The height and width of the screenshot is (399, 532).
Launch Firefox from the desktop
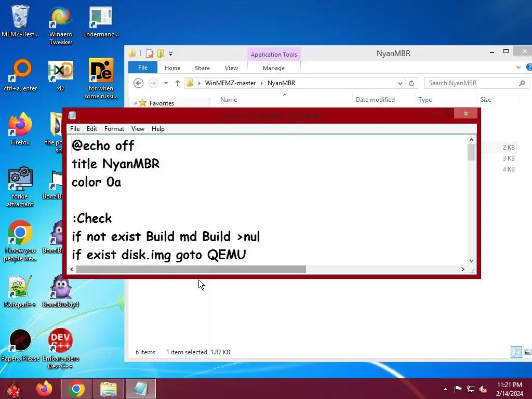20,129
